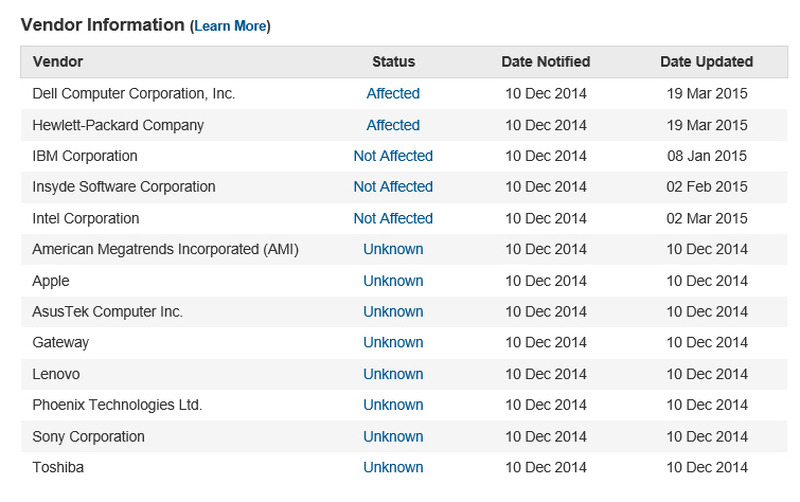Sort by the Status column header
800x502 pixels.
pyautogui.click(x=393, y=62)
